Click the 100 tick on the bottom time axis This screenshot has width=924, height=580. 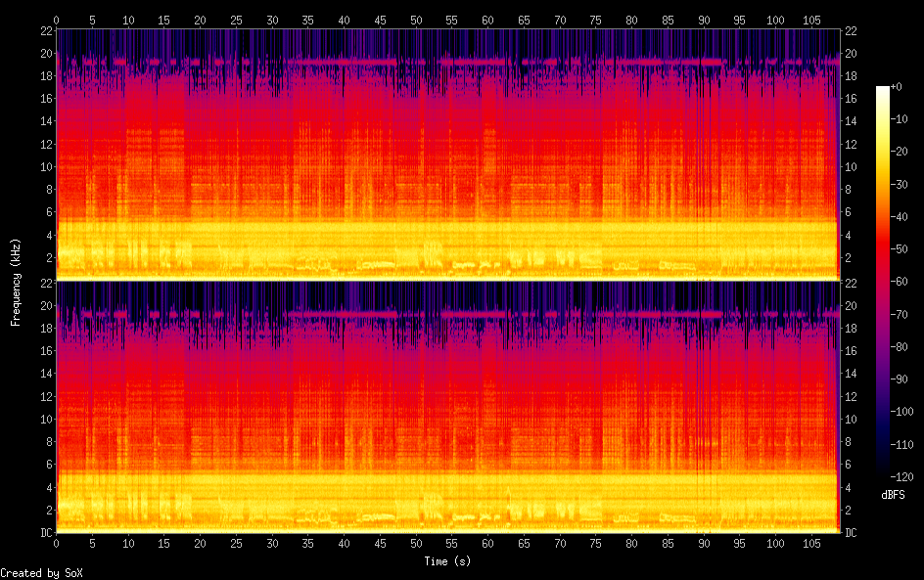[x=776, y=542]
